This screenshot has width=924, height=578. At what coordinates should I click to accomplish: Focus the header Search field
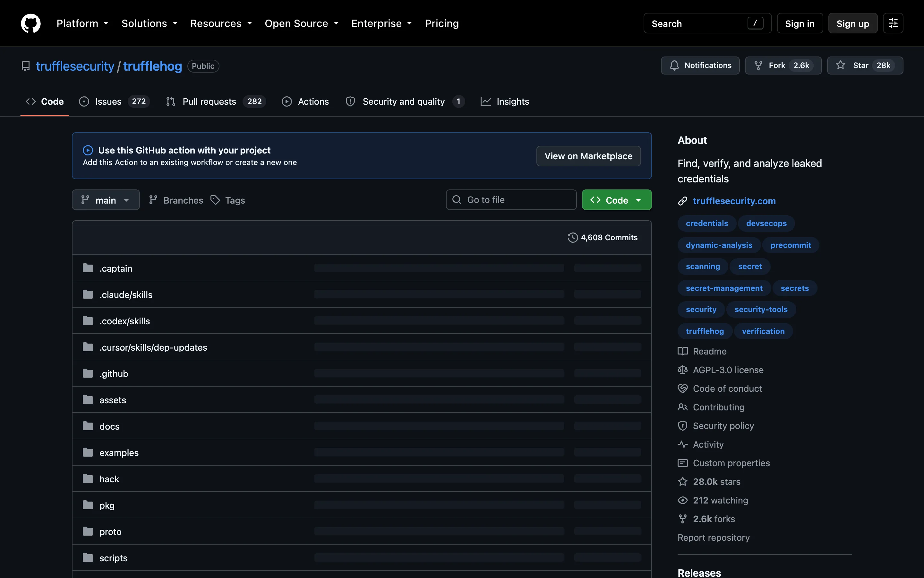coord(707,23)
